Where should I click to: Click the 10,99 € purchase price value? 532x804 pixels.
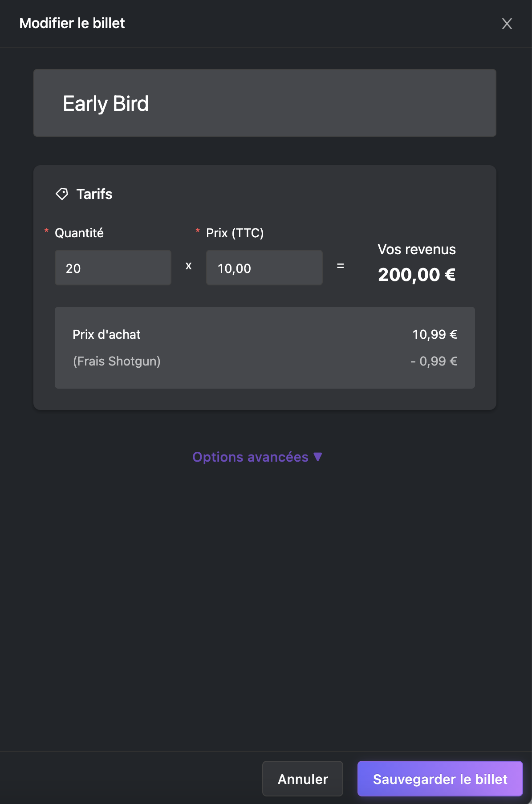(x=435, y=334)
